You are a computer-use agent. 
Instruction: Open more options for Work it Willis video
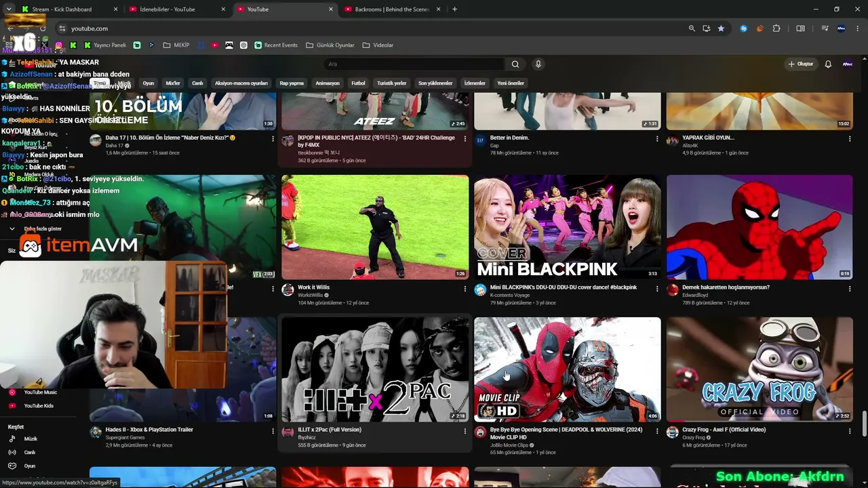(x=465, y=289)
